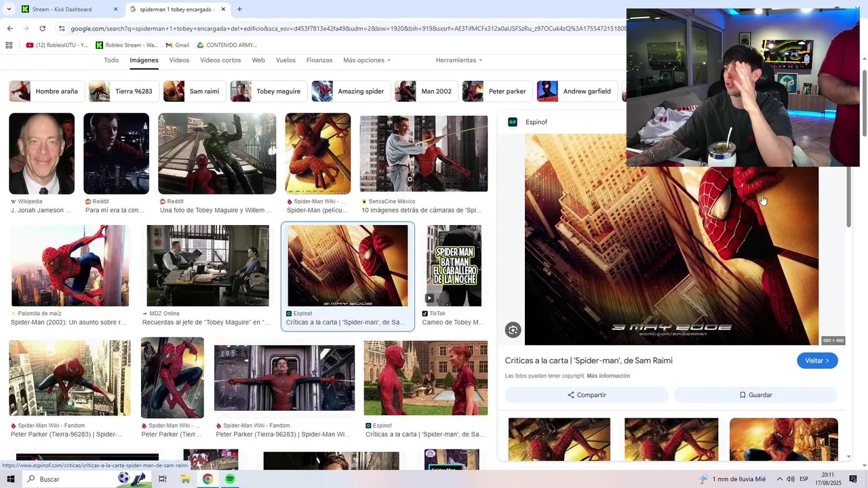The image size is (868, 488).
Task: Close the spiderman search tab
Action: pyautogui.click(x=224, y=9)
